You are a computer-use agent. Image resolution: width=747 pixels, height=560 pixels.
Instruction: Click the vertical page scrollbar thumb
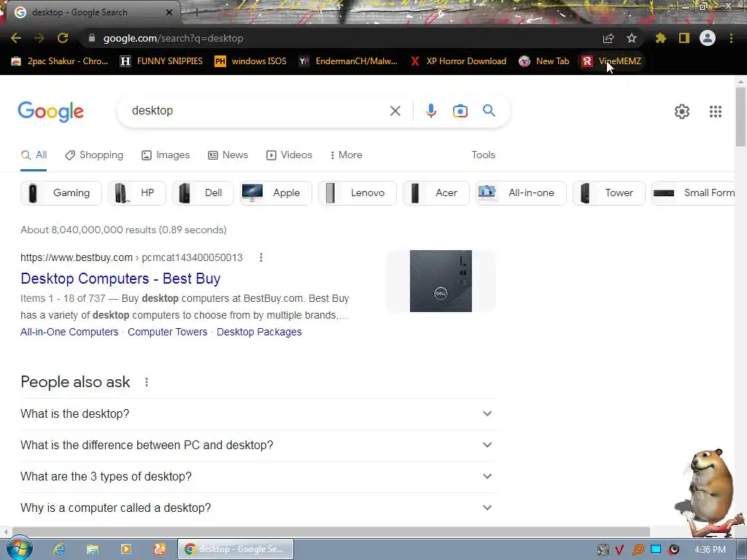coord(740,117)
